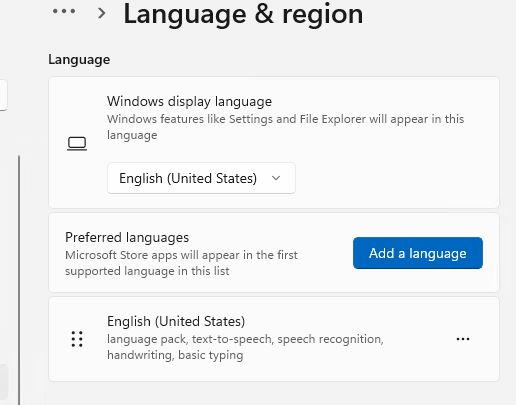Click the Language & region page title
This screenshot has width=516, height=405.
[243, 14]
